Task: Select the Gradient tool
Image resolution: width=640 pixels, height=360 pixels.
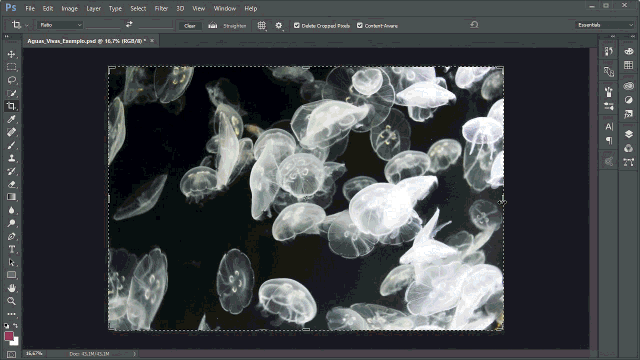Action: (11, 197)
